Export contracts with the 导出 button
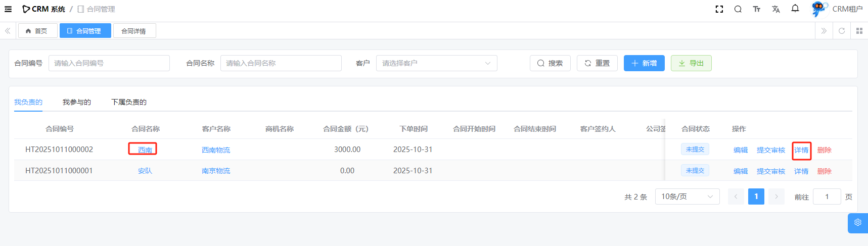 click(x=691, y=63)
